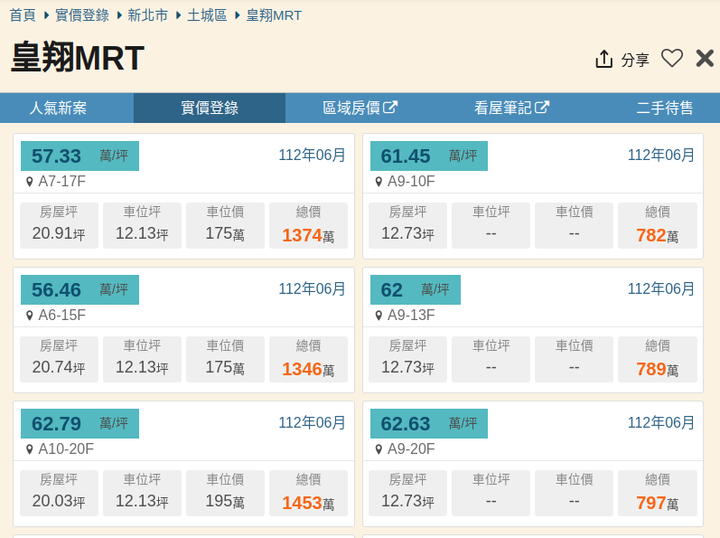
Task: Click the share upload icon
Action: tap(604, 59)
